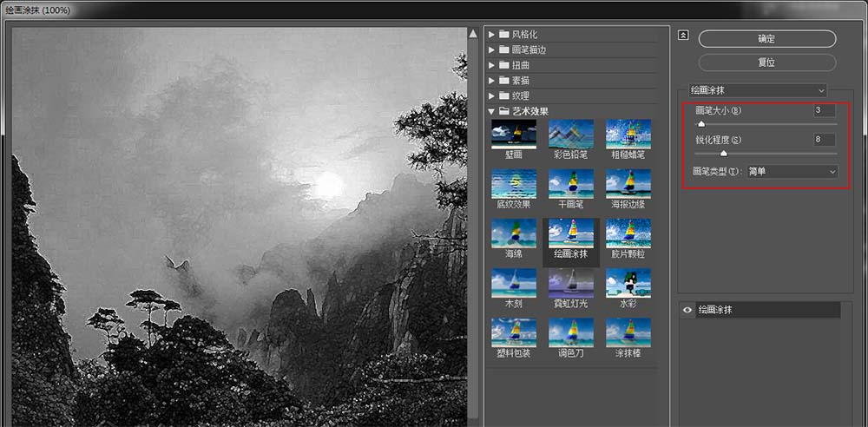Expand the 扭曲 filter folder
The image size is (868, 427).
coord(491,65)
